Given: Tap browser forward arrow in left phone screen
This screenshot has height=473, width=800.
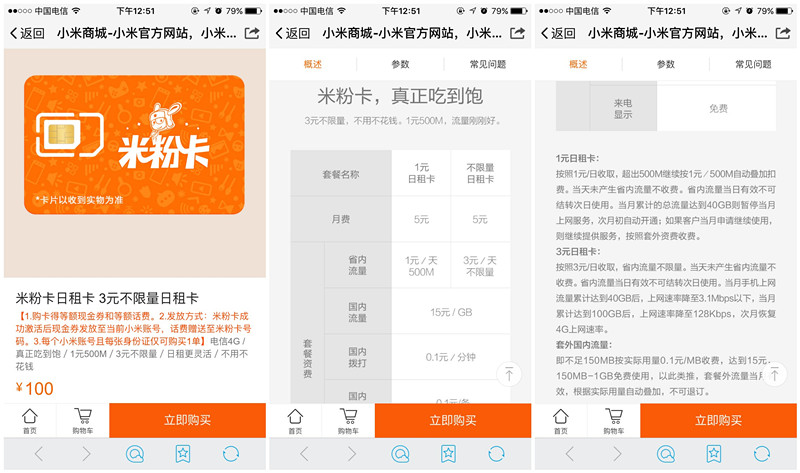Looking at the screenshot, I should tap(86, 454).
